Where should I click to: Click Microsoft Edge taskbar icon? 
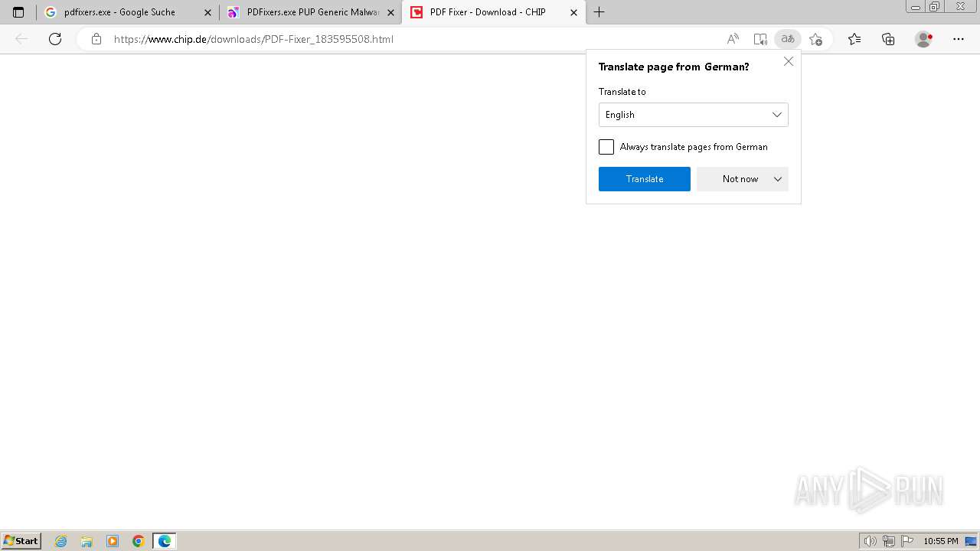(165, 541)
